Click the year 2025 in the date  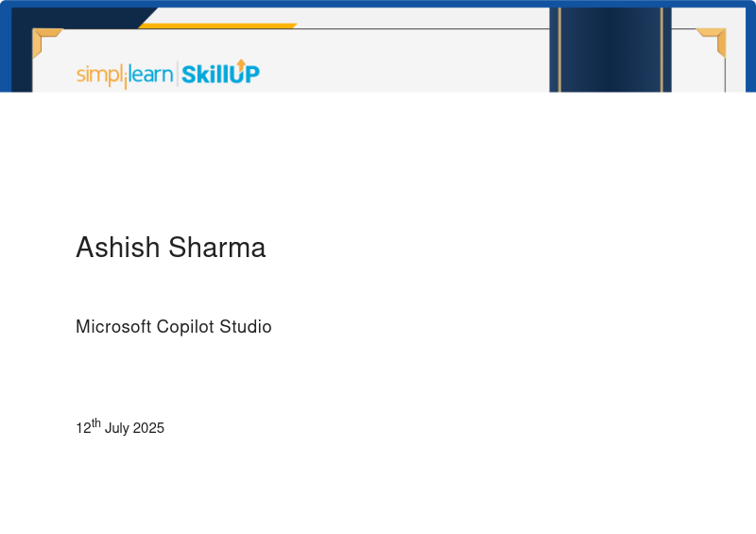(x=148, y=428)
